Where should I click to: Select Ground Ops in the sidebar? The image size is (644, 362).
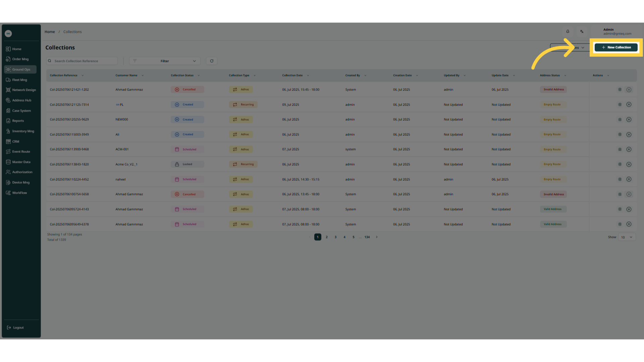click(20, 69)
